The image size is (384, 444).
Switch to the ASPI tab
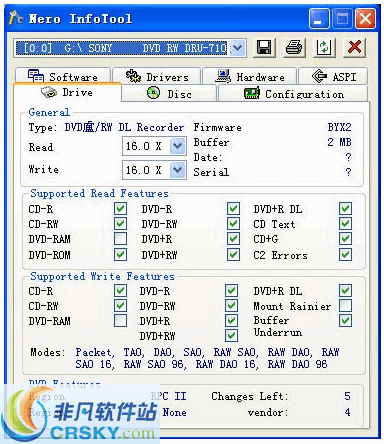(333, 76)
